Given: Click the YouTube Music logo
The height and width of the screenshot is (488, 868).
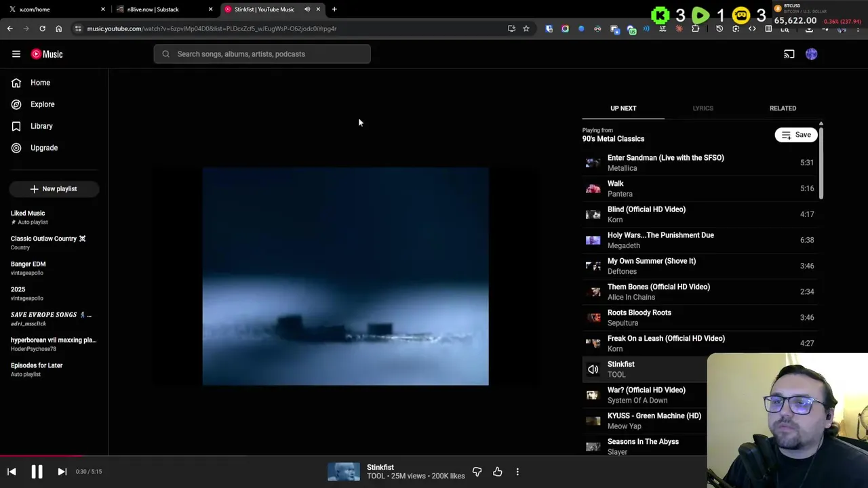Looking at the screenshot, I should (x=47, y=54).
